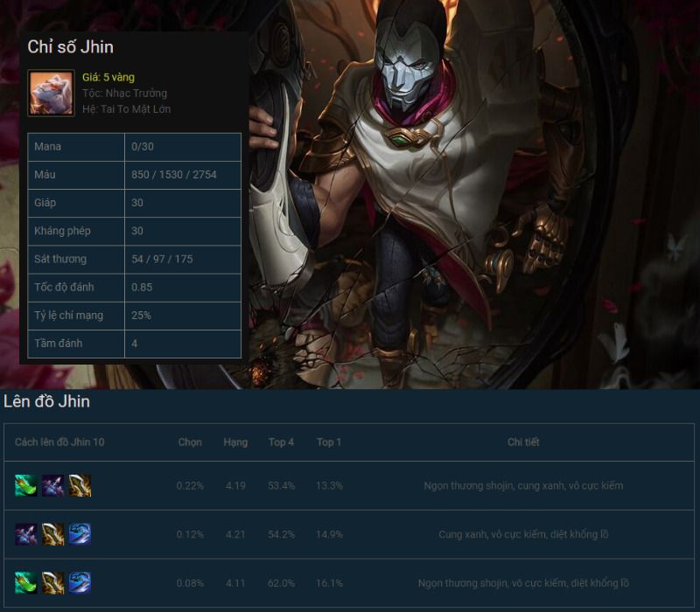Click Infinity Edge icon in second build row
This screenshot has height=612, width=700.
click(52, 534)
